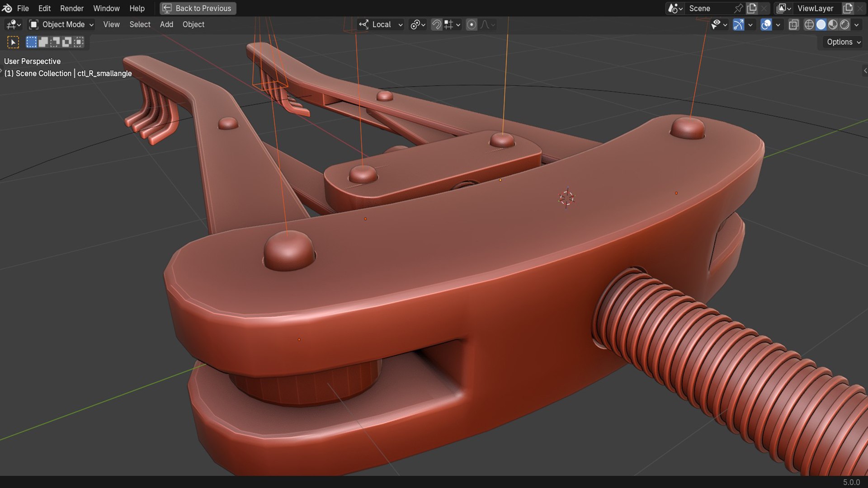
Task: Open proportional editing falloff dropdown
Action: point(487,24)
